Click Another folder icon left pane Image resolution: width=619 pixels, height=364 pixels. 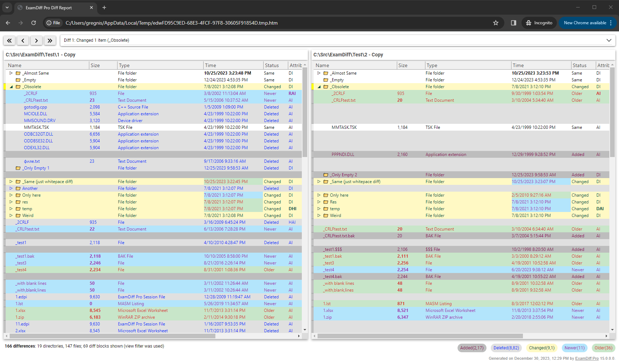[18, 188]
